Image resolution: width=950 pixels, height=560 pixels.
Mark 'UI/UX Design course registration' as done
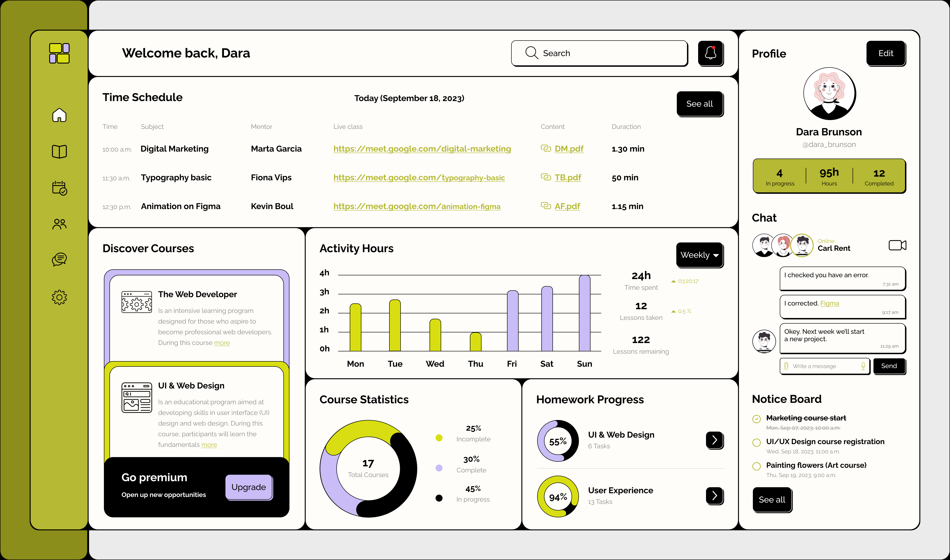point(756,443)
